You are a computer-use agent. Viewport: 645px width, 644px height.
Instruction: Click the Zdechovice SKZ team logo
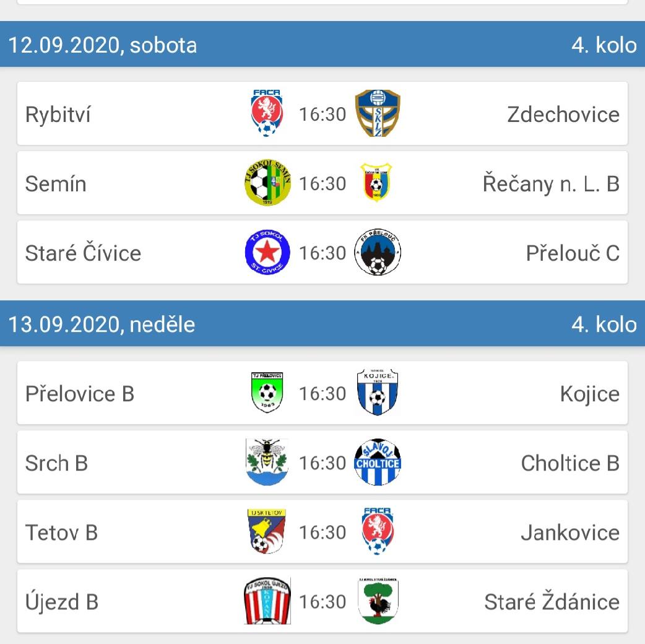(378, 113)
